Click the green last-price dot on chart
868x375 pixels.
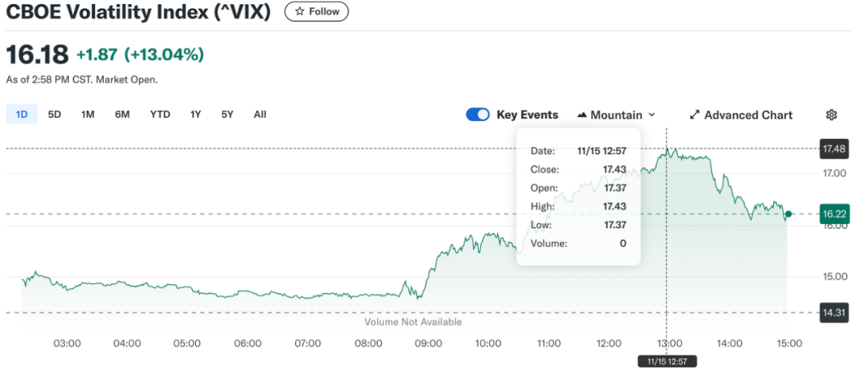(x=788, y=214)
